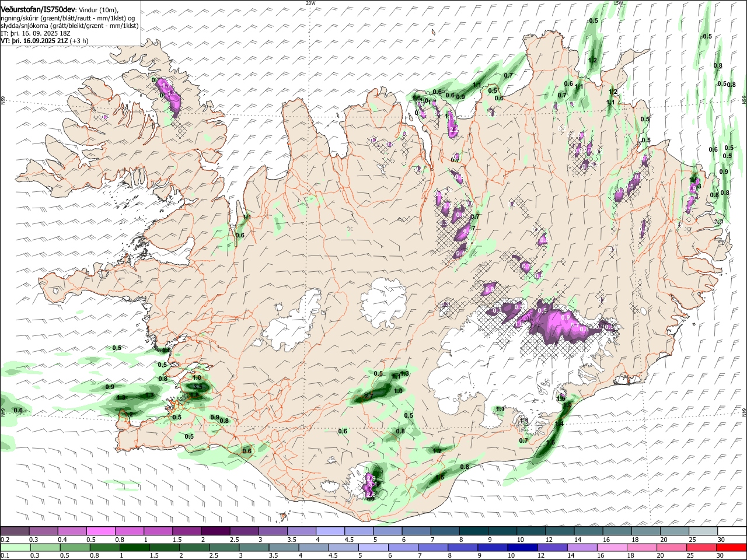The height and width of the screenshot is (560, 747).
Task: Pick upper legend white swatch starting at 30
Action: coord(732,531)
